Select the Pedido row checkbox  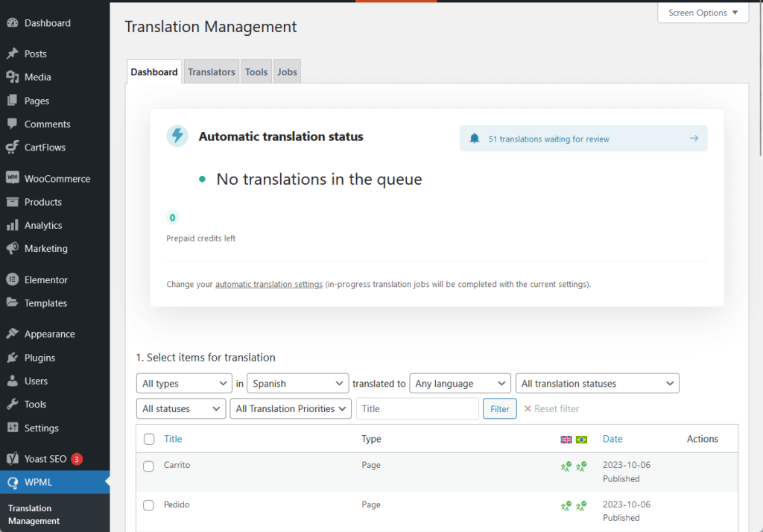click(x=149, y=504)
